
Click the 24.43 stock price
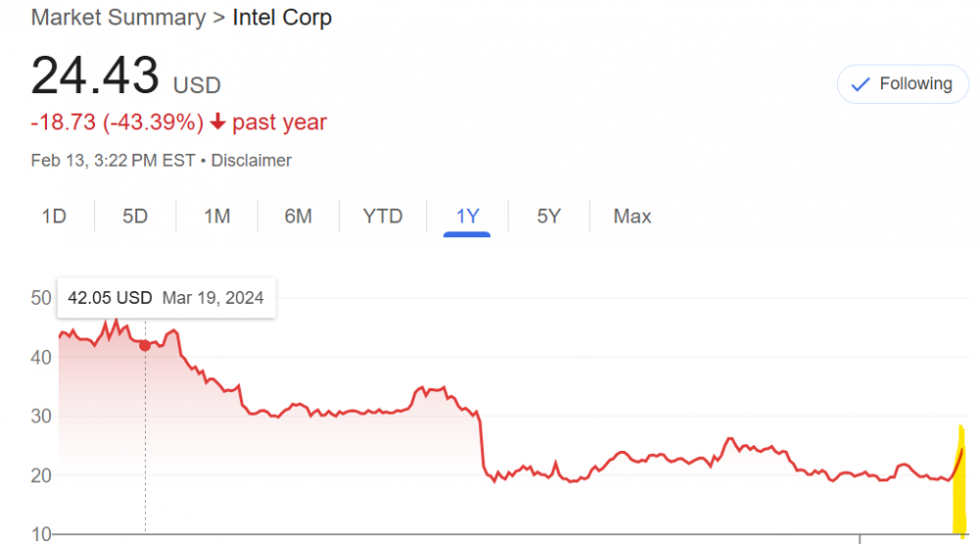coord(95,75)
